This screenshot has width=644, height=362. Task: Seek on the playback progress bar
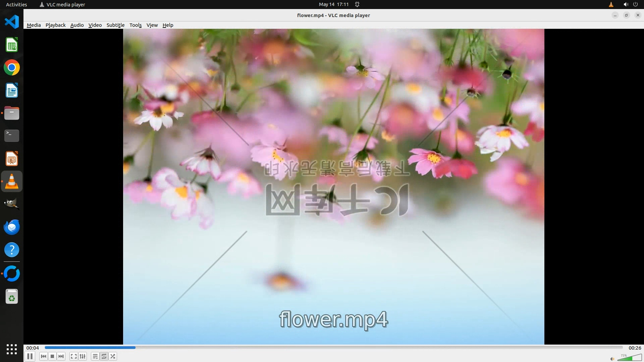(x=333, y=348)
